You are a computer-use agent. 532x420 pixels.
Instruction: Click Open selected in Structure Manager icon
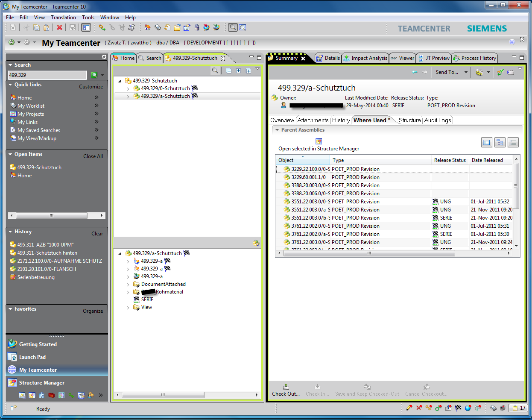click(319, 141)
